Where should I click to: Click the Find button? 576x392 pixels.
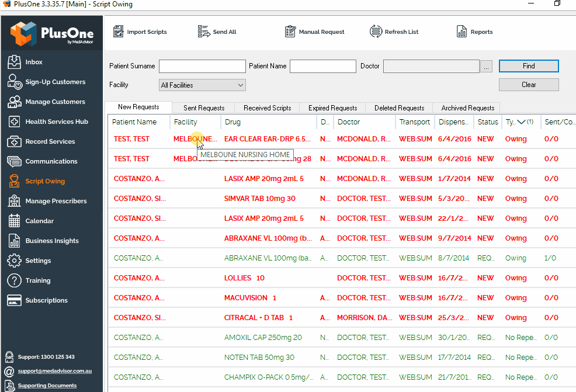pyautogui.click(x=529, y=66)
